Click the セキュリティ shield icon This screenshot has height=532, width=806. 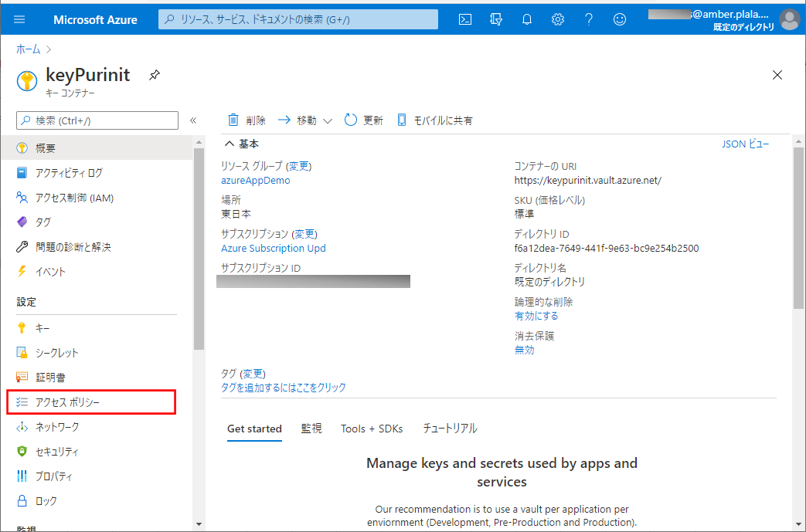(x=22, y=452)
